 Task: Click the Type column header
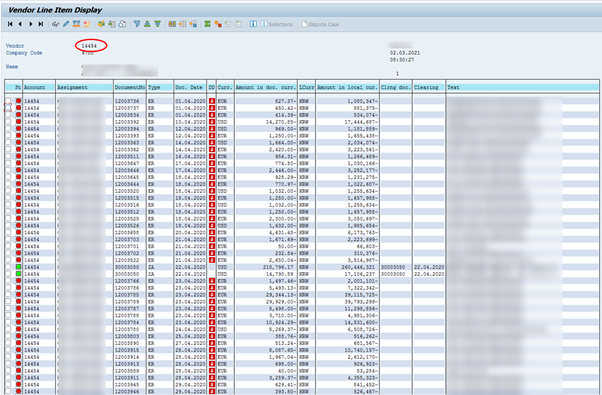click(160, 87)
